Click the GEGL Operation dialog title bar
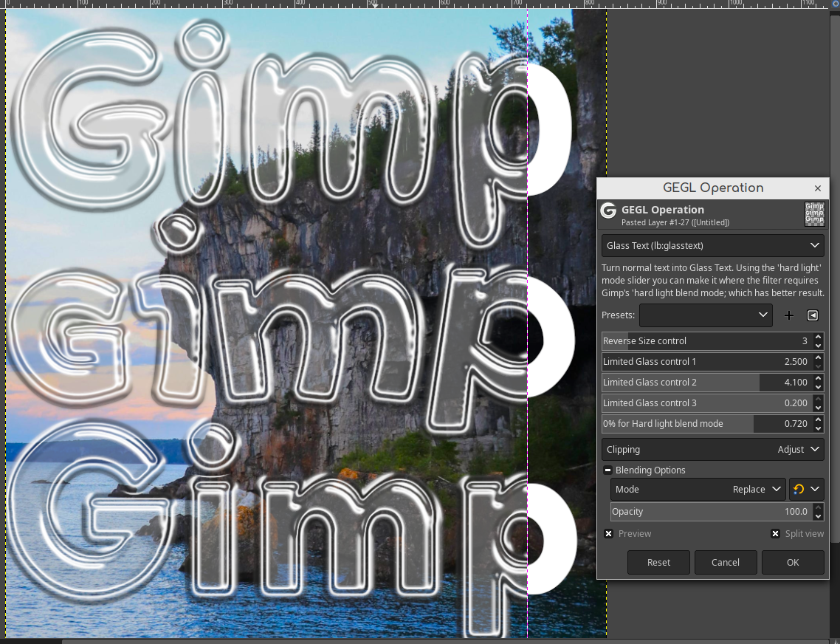Screen dimensions: 840x644 [x=712, y=188]
